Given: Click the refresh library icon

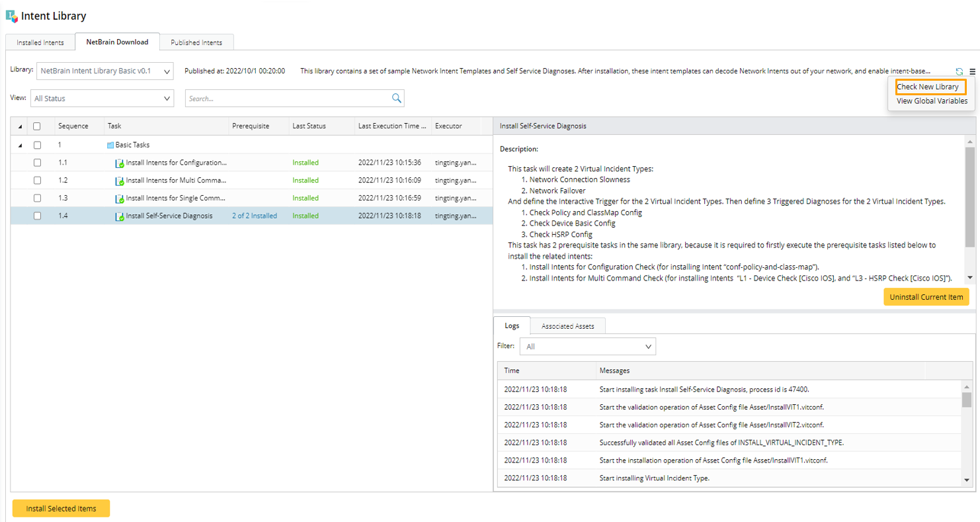Looking at the screenshot, I should (960, 71).
